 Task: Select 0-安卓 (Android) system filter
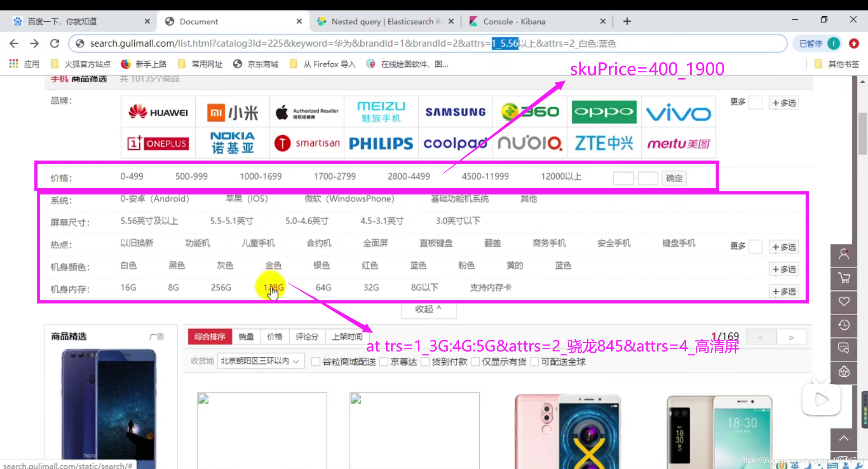[155, 199]
